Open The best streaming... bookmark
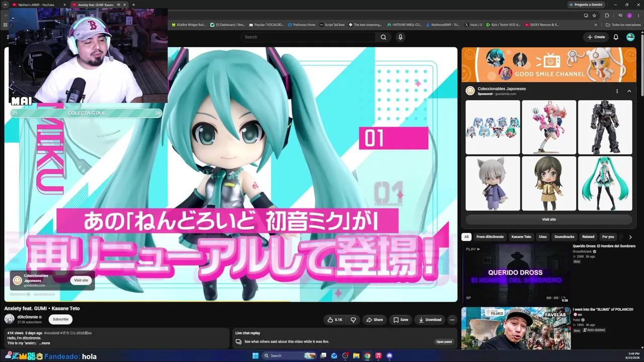 point(365,25)
